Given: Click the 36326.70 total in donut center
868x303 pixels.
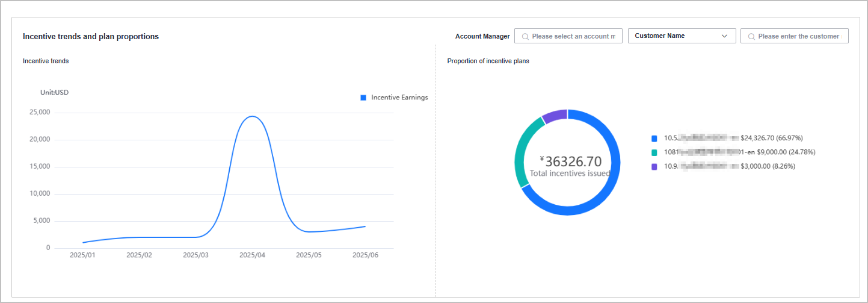Looking at the screenshot, I should pos(573,161).
